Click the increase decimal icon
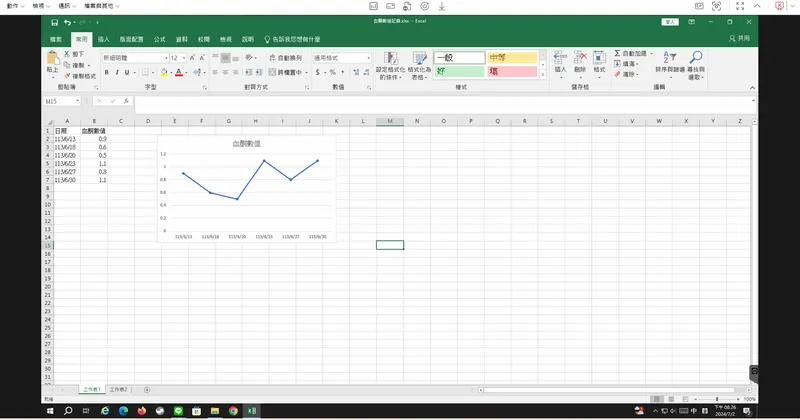 pyautogui.click(x=356, y=72)
